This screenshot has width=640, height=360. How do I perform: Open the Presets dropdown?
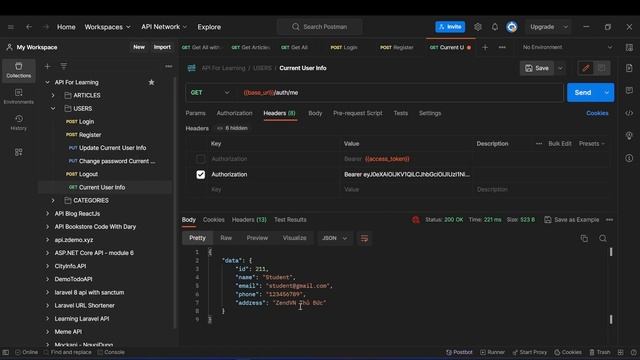point(591,144)
